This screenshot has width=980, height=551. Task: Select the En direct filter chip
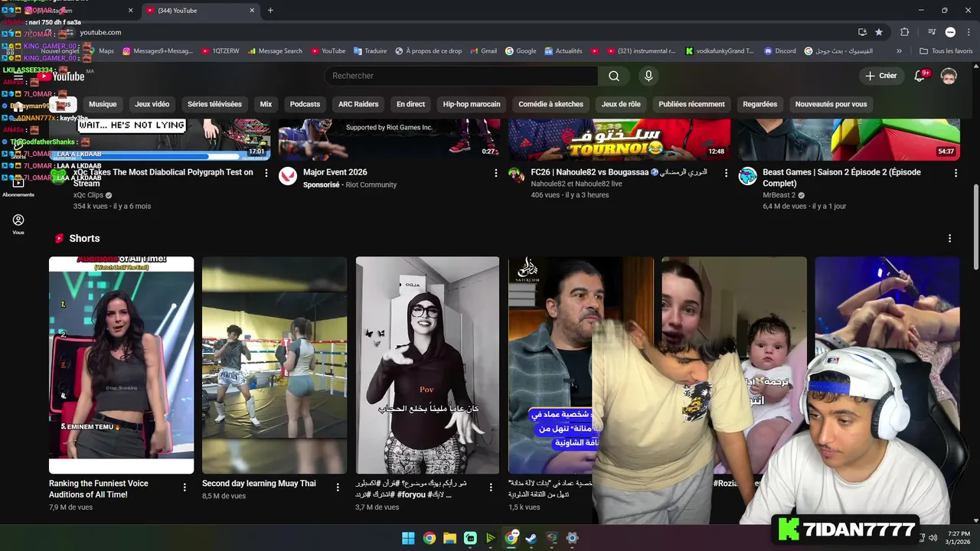pyautogui.click(x=410, y=104)
